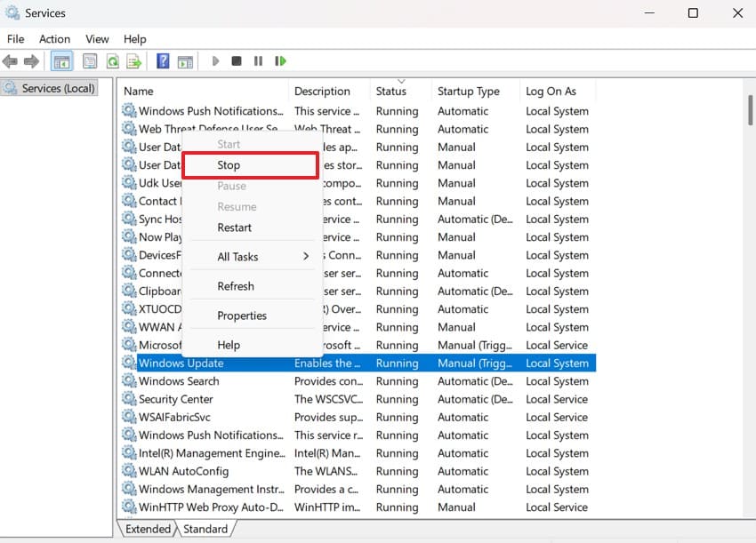Open the Action menu
The height and width of the screenshot is (543, 756).
[54, 39]
